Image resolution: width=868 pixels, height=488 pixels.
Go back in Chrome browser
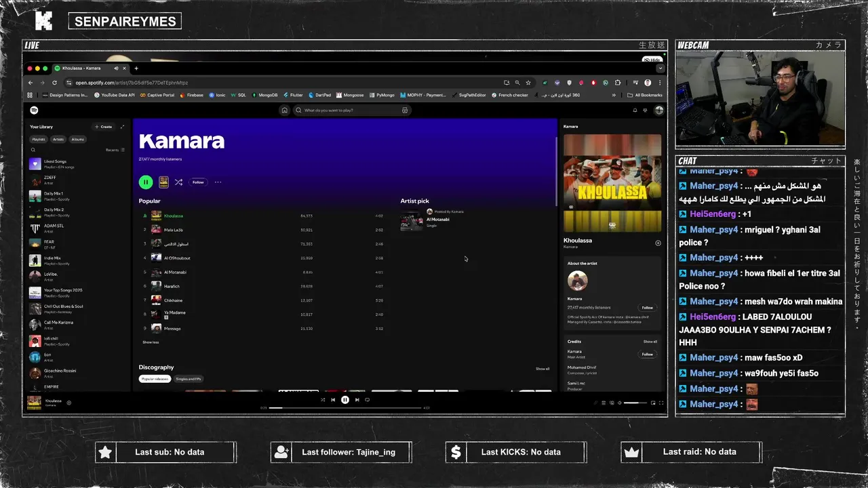31,83
